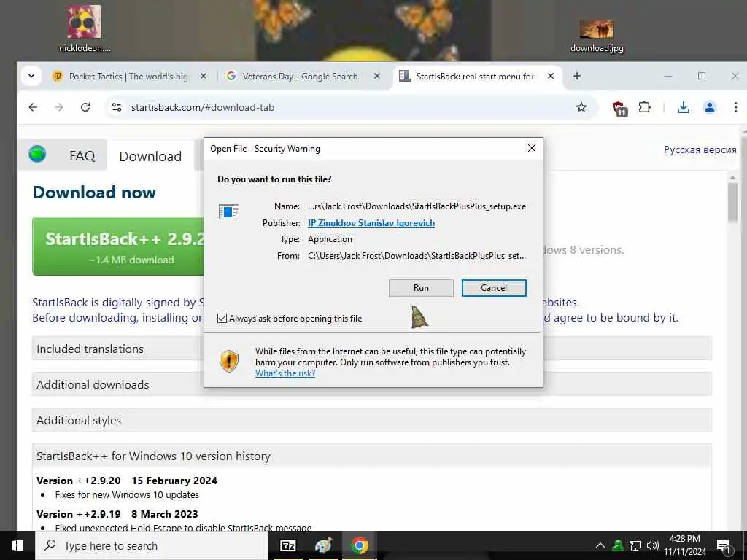This screenshot has width=747, height=560.
Task: Click the webpage vertical scrollbar thumb
Action: [732, 201]
